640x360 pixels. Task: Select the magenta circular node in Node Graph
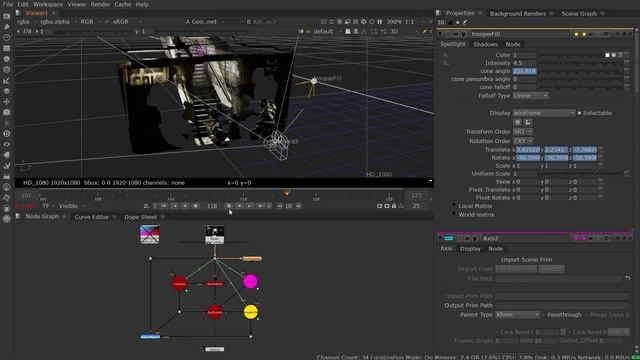coord(250,281)
